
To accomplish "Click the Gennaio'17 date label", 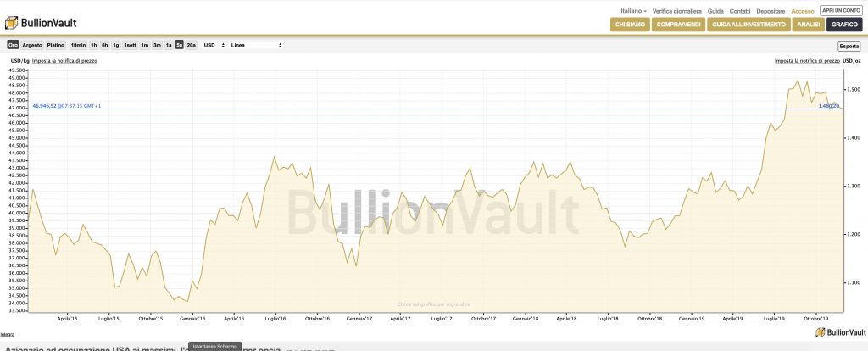I will (359, 319).
